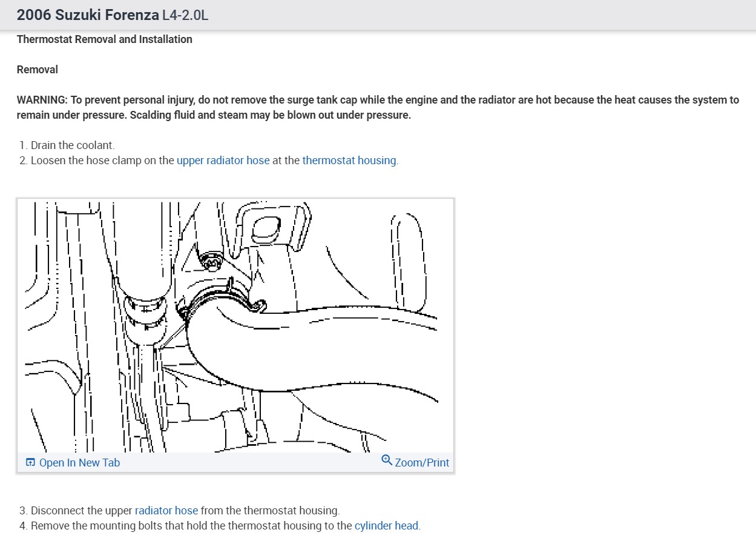Click the 'L4-2.0L' engine label in header
The width and height of the screenshot is (756, 541).
185,15
